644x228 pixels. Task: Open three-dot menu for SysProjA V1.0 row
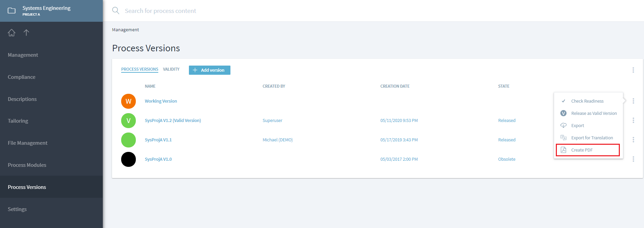coord(633,159)
